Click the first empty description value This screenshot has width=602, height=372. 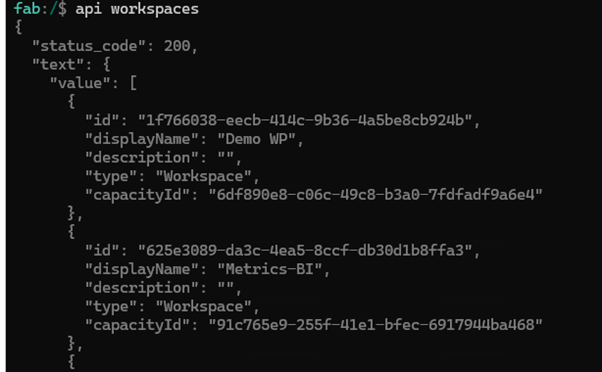click(225, 158)
